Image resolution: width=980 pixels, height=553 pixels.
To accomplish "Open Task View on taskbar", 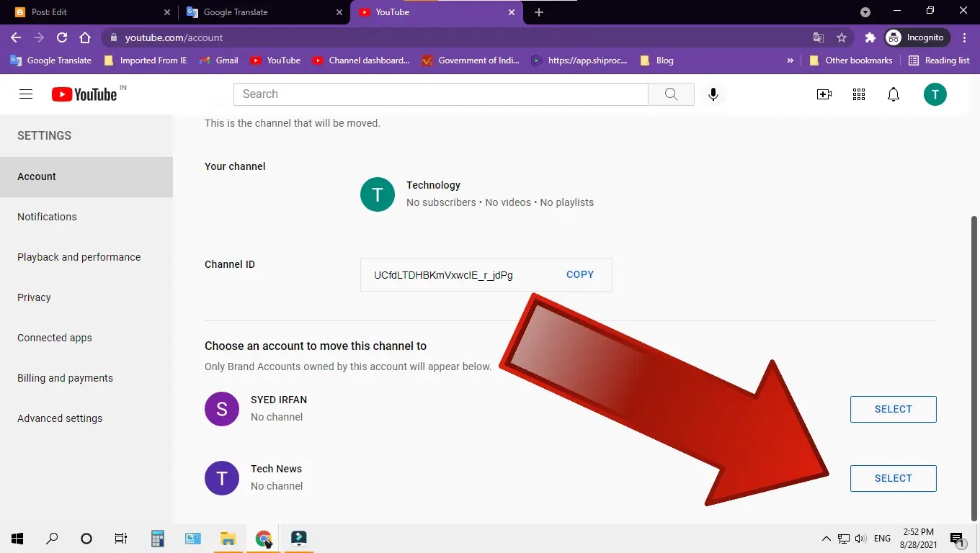I will [121, 539].
